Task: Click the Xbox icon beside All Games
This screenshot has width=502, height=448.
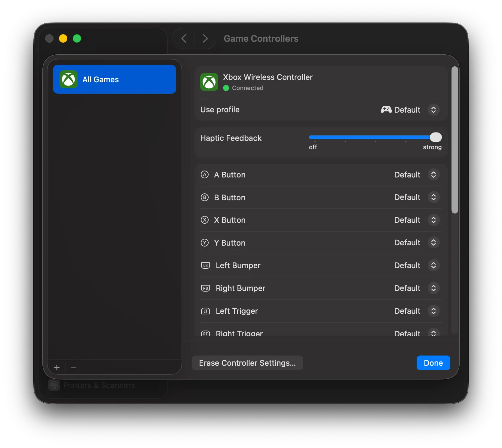Action: click(69, 80)
